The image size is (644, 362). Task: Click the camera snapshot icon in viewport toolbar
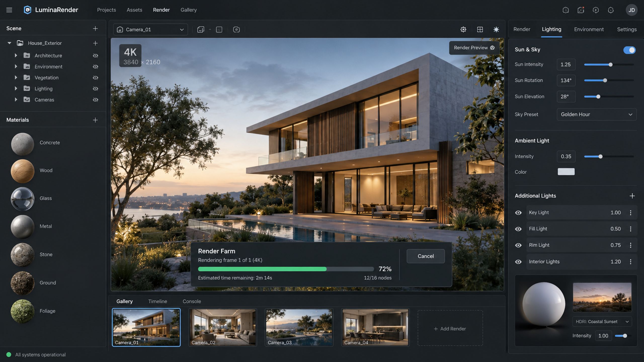click(x=236, y=30)
